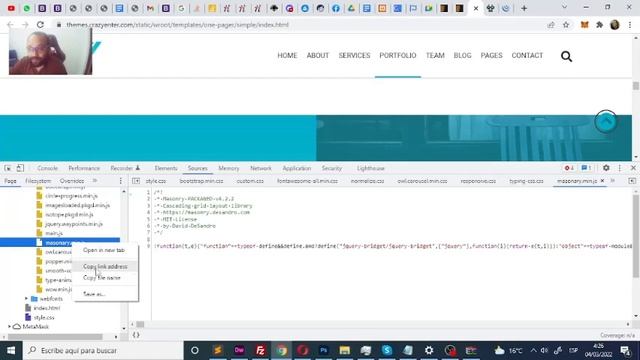Open DevTools settings gear

click(x=606, y=168)
